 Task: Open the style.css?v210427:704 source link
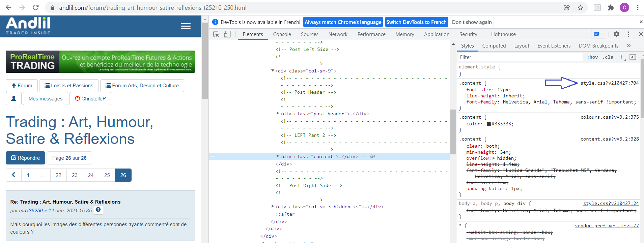pos(609,83)
